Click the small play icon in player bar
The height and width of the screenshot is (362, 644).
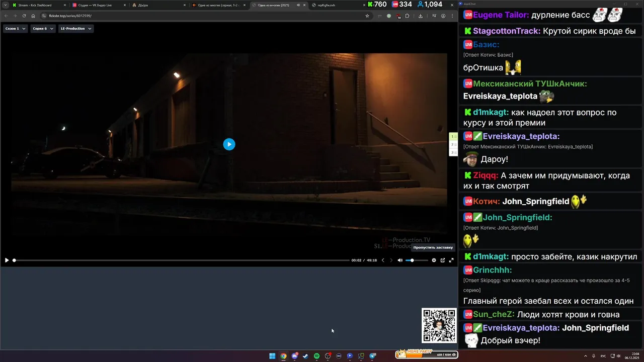pyautogui.click(x=7, y=260)
